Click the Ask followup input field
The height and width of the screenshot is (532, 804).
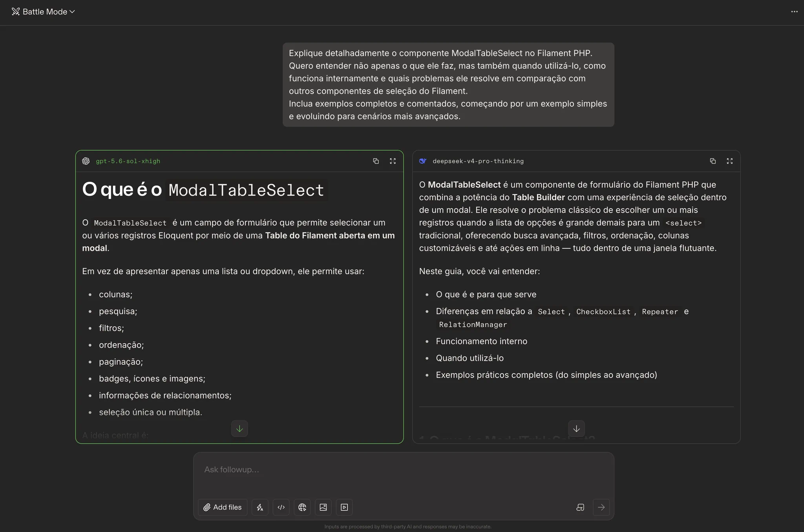[x=404, y=470]
